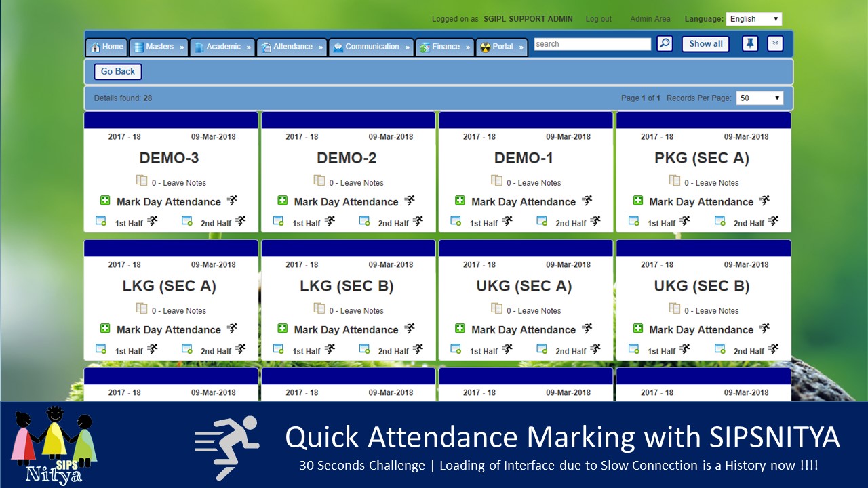The height and width of the screenshot is (488, 868).
Task: Click green plus icon on LKG (SEC A) card
Action: (105, 329)
